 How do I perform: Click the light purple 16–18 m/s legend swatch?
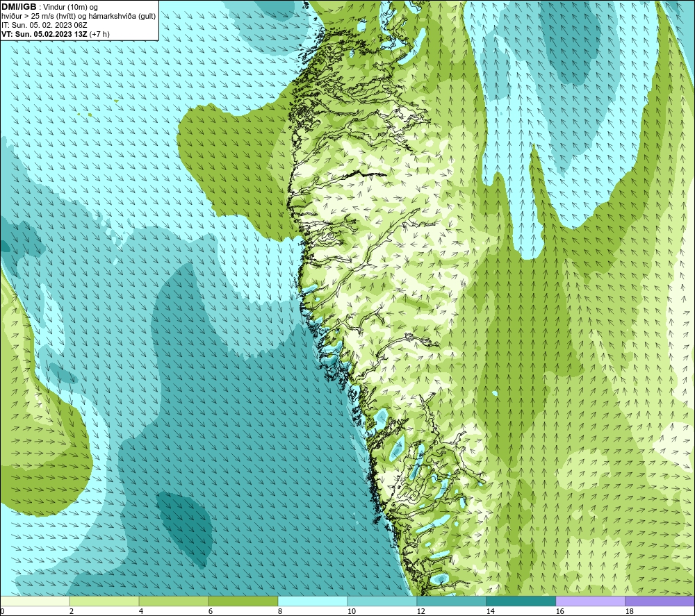click(x=590, y=601)
